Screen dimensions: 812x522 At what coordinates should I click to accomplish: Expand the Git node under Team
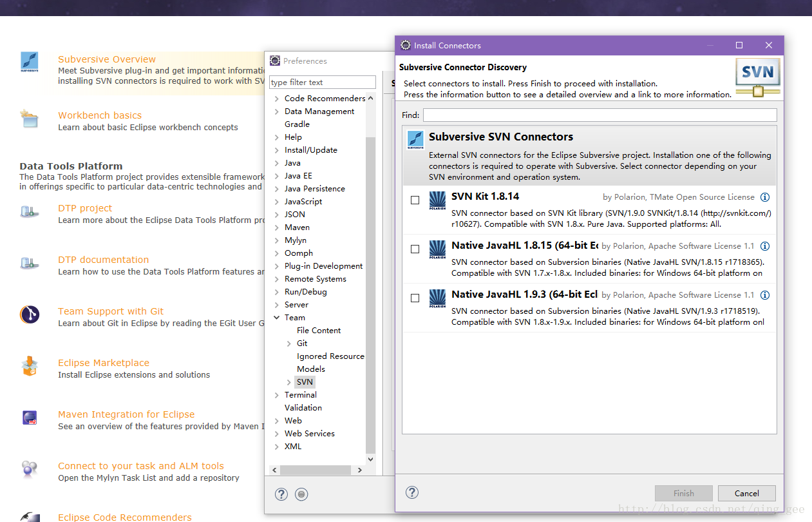coord(289,343)
